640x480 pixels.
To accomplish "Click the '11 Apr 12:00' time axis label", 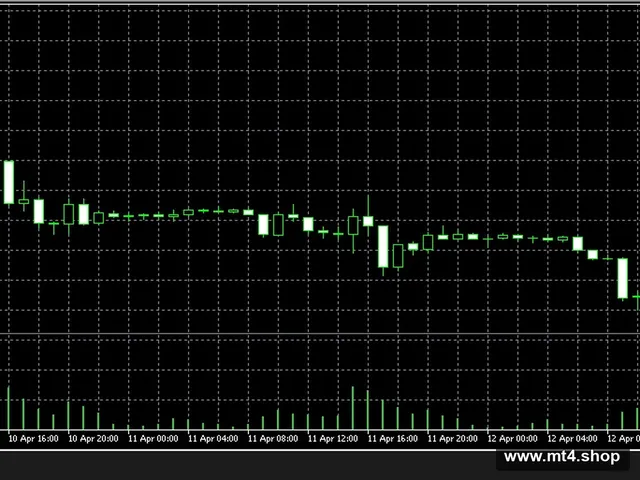I will [333, 439].
